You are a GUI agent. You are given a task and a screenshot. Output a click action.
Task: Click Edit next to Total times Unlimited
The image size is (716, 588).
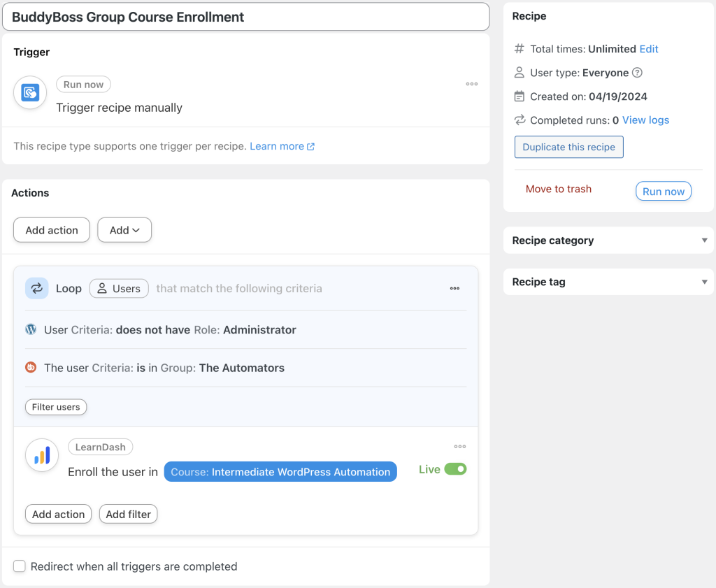click(648, 49)
